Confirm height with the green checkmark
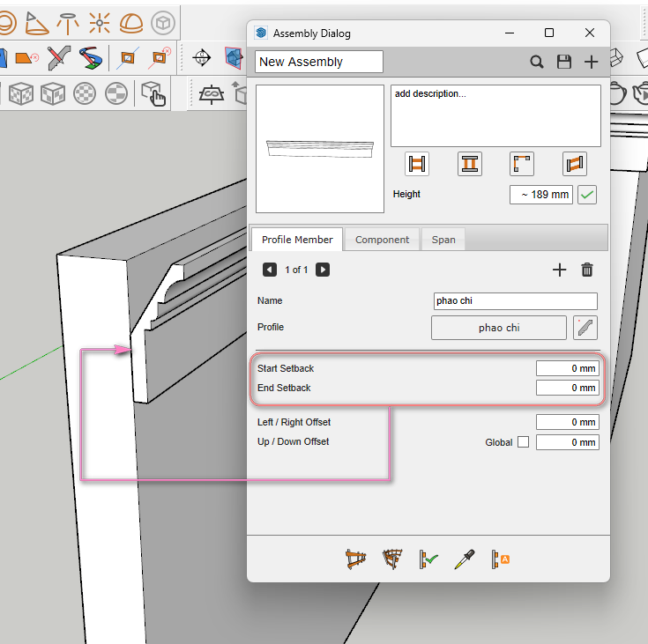The width and height of the screenshot is (648, 644). [587, 194]
